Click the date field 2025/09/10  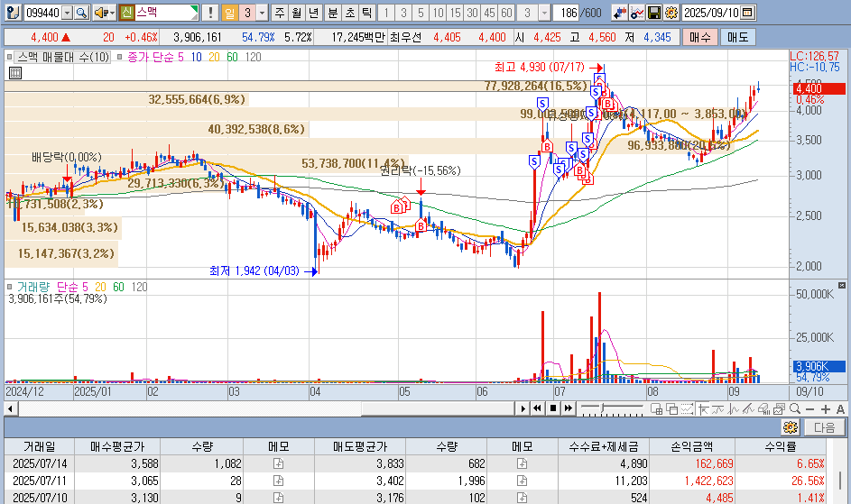tap(710, 13)
